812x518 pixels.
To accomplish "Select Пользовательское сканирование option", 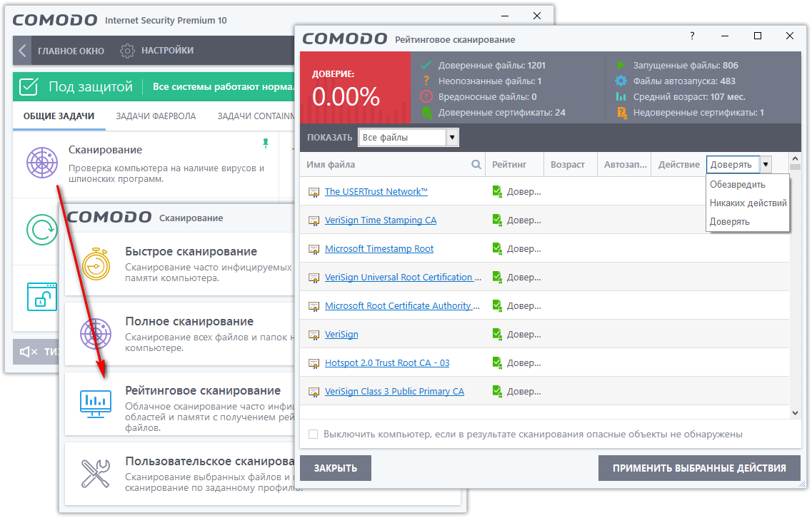I will click(263, 474).
